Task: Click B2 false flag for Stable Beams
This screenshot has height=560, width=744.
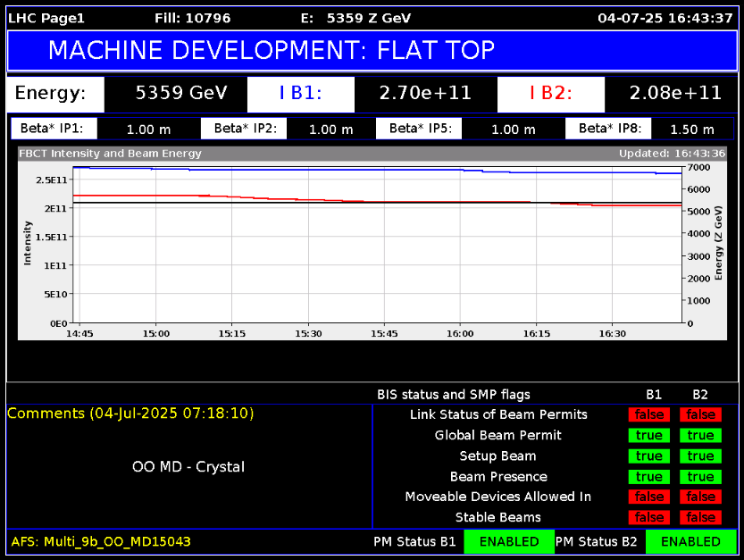Action: [x=700, y=517]
